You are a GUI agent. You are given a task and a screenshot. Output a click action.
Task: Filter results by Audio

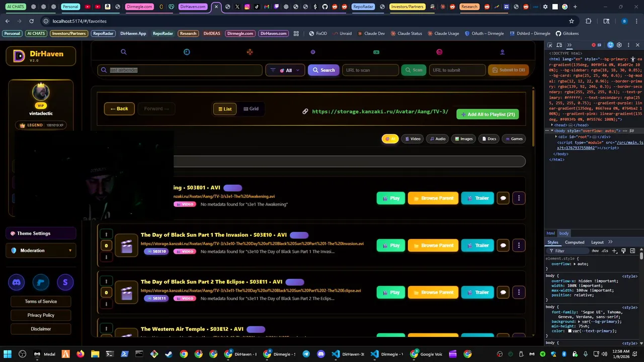pos(438,139)
